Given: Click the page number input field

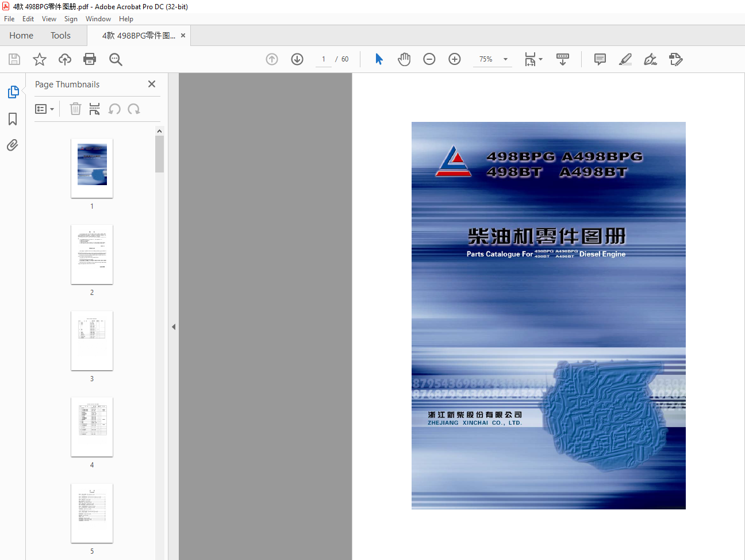Looking at the screenshot, I should click(x=324, y=59).
